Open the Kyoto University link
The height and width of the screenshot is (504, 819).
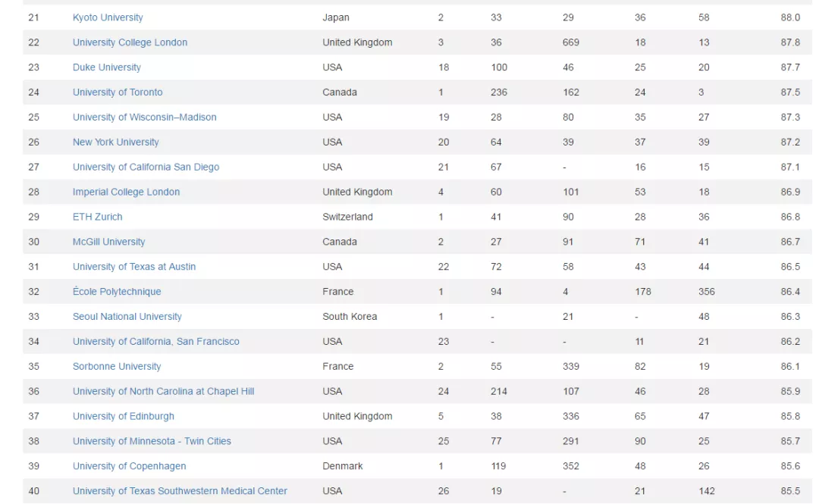coord(108,17)
